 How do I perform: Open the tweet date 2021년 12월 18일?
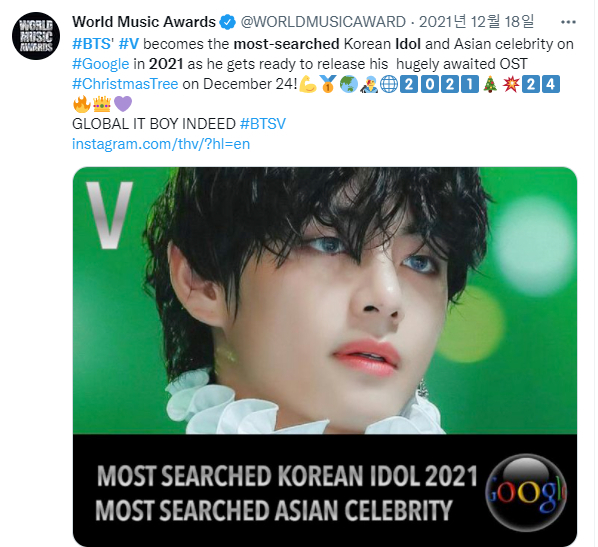click(476, 22)
